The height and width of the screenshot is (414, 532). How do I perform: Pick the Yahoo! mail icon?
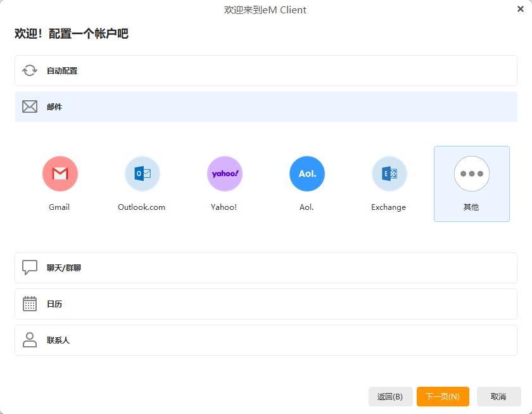[x=225, y=174]
